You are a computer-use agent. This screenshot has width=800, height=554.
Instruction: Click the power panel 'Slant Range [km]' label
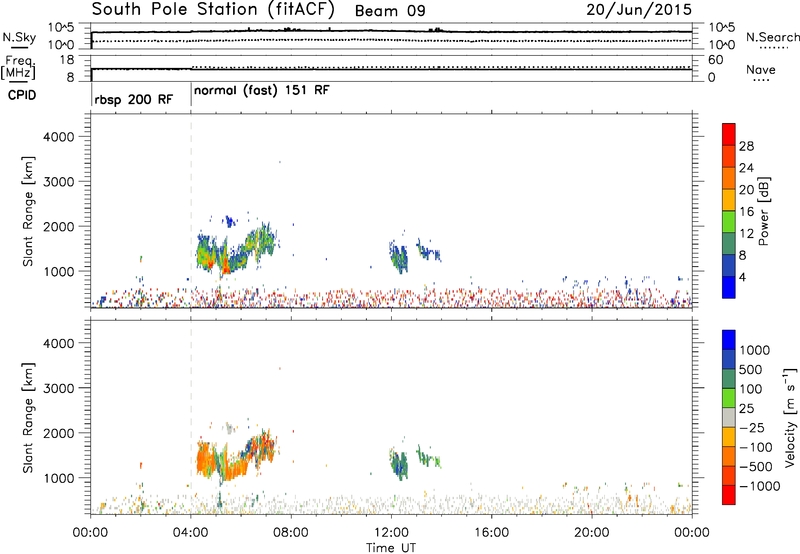pos(28,211)
